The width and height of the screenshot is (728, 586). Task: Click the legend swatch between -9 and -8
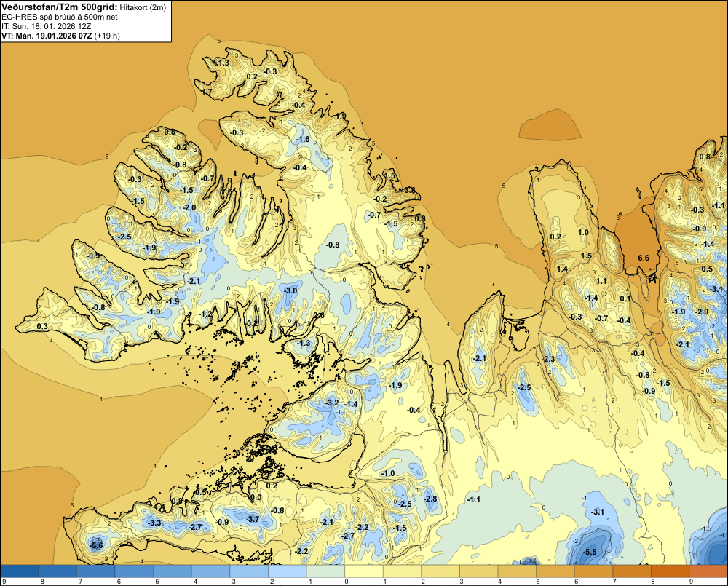(20, 571)
